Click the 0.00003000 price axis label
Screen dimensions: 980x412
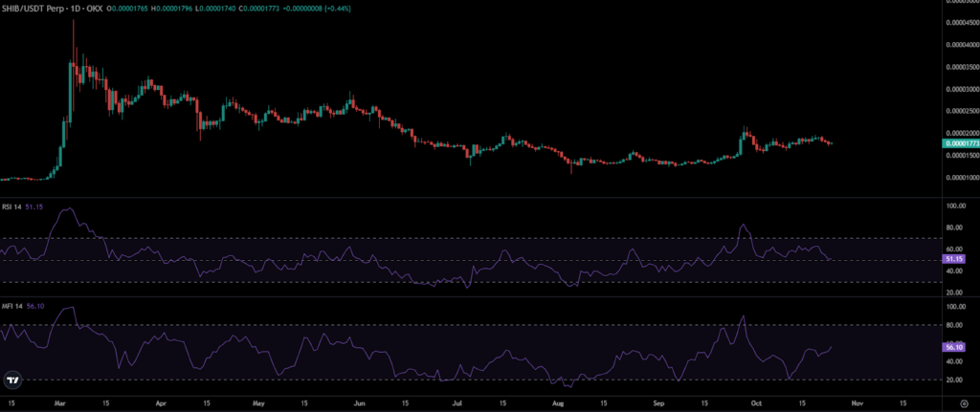click(963, 89)
